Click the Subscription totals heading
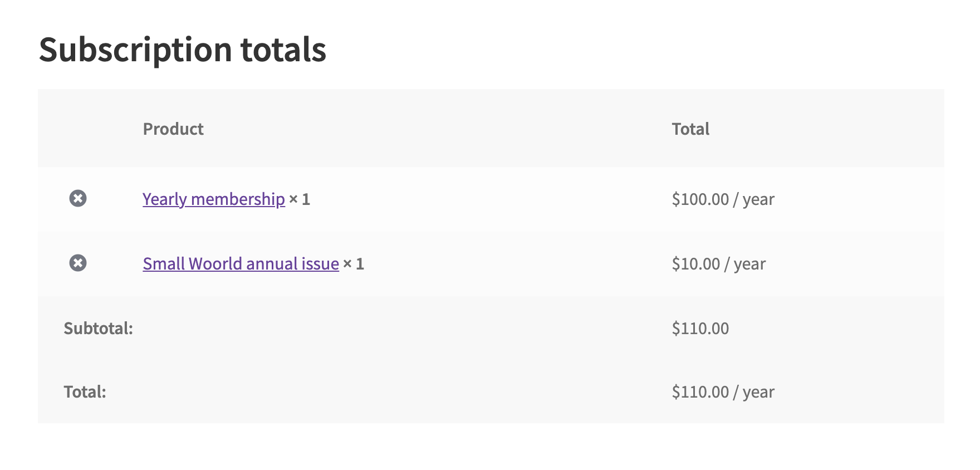The height and width of the screenshot is (470, 980). (x=183, y=50)
